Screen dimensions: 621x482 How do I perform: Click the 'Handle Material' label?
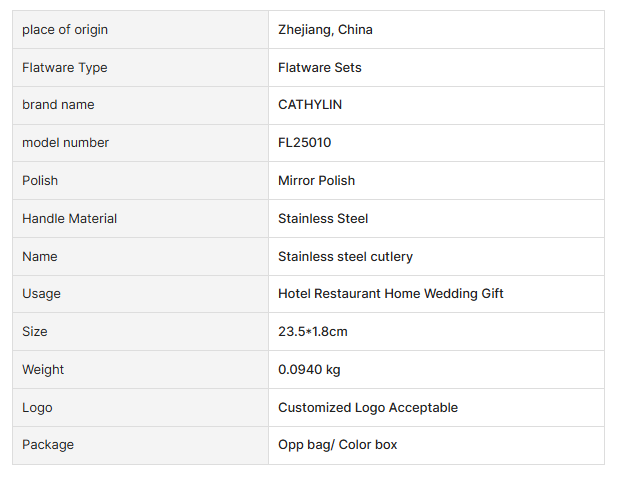coord(70,219)
